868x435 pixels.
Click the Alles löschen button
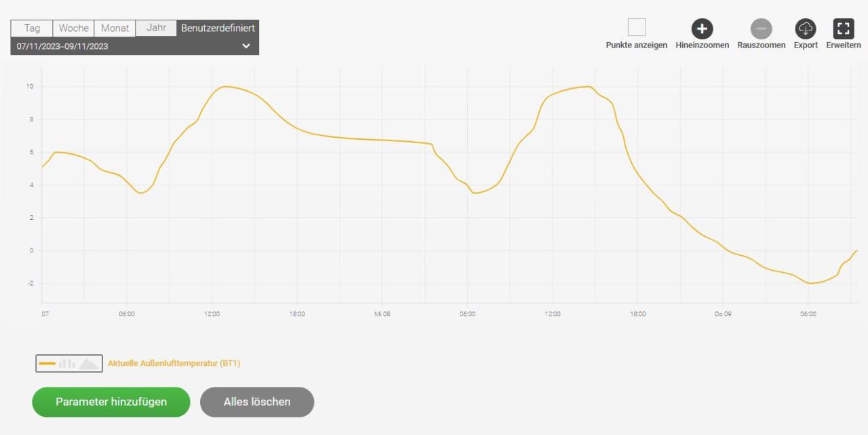[x=257, y=402]
